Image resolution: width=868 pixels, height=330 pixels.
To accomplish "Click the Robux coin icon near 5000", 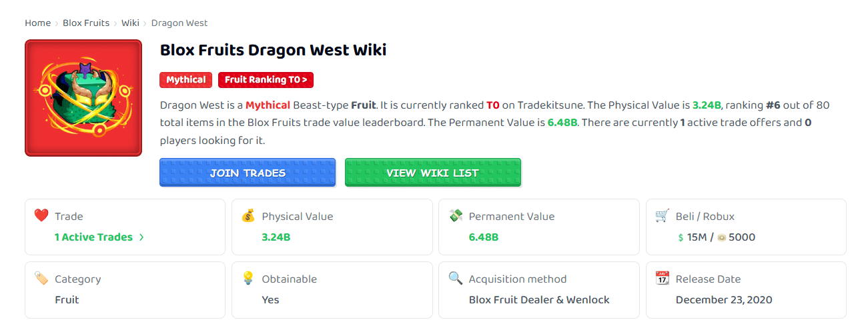I will pos(721,237).
